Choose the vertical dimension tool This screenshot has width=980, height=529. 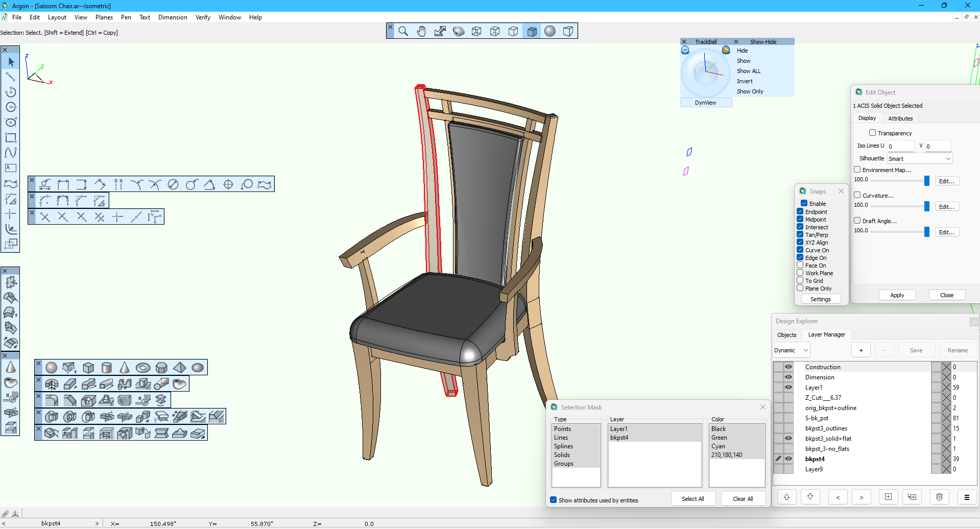pyautogui.click(x=82, y=184)
